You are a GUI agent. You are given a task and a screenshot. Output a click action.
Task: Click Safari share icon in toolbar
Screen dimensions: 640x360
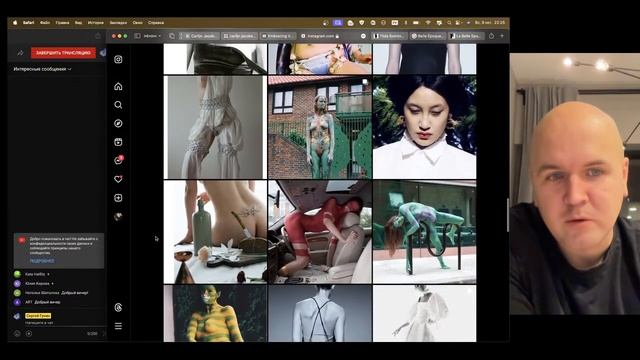click(x=491, y=36)
